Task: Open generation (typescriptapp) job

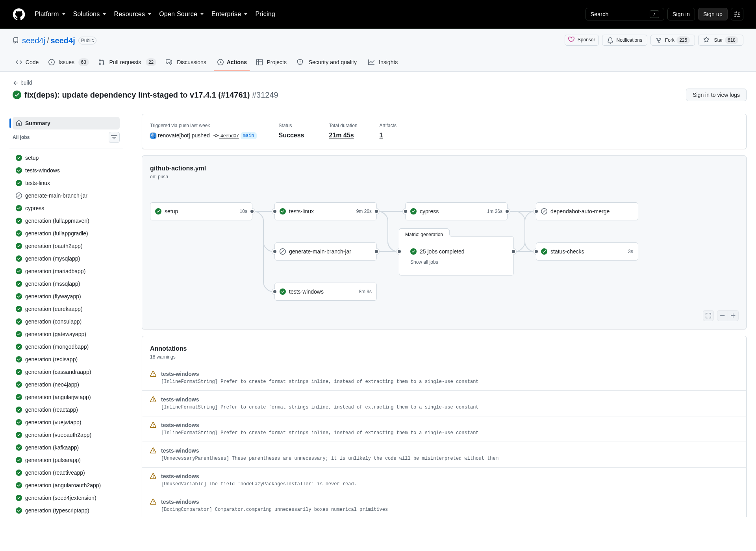Action: point(66,510)
